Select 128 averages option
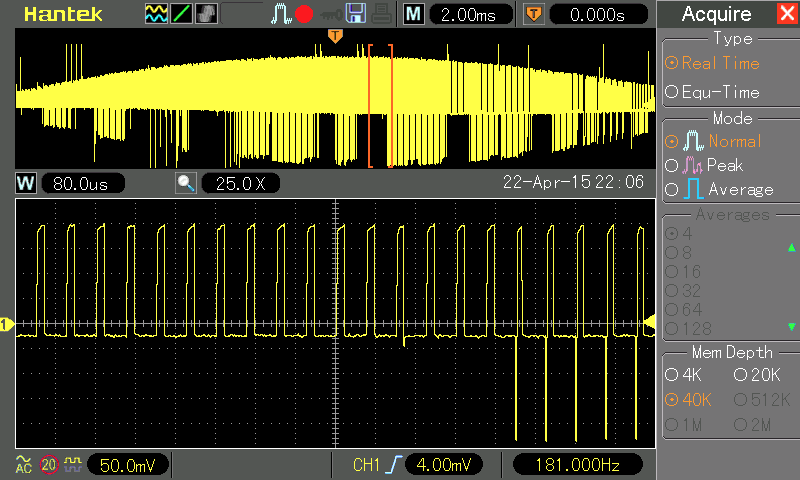The height and width of the screenshot is (480, 800). tap(688, 329)
